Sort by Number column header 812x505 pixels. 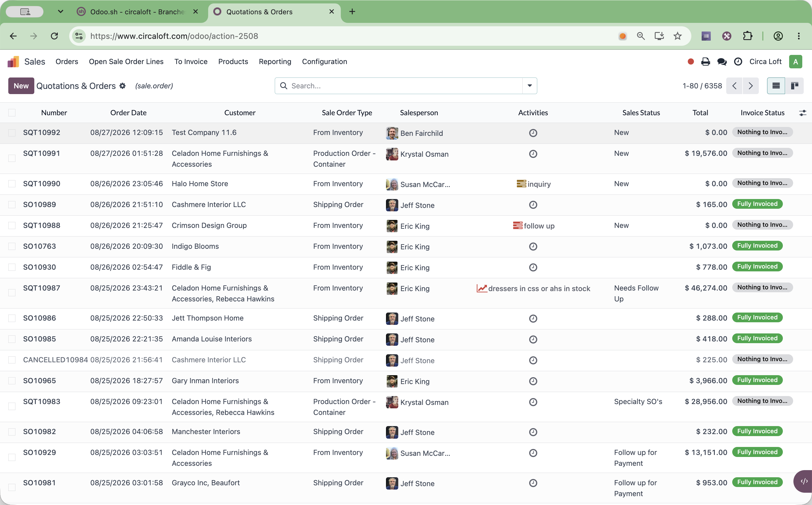[x=54, y=113]
